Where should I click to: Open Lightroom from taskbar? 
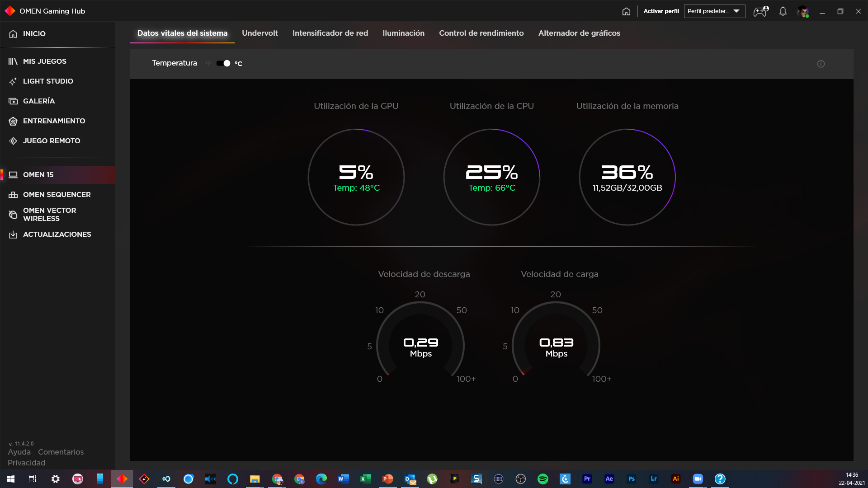tap(653, 479)
